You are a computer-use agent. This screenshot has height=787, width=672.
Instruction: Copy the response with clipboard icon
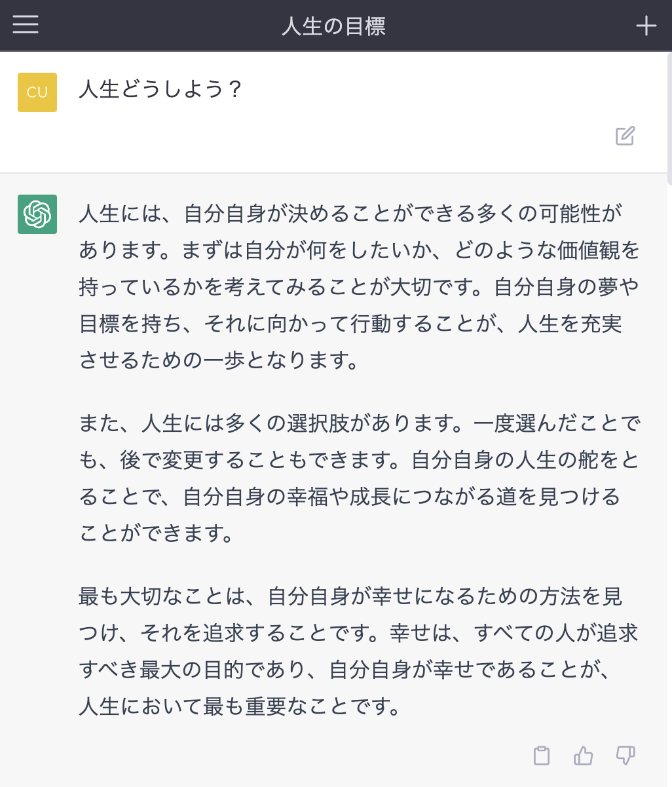(542, 756)
